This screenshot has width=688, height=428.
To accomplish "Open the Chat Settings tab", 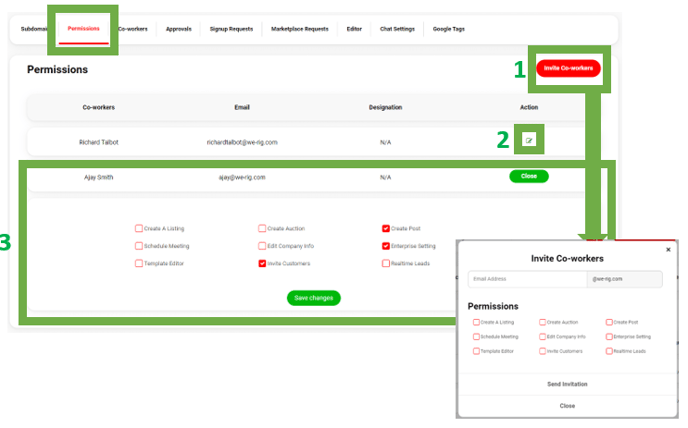I will [398, 29].
